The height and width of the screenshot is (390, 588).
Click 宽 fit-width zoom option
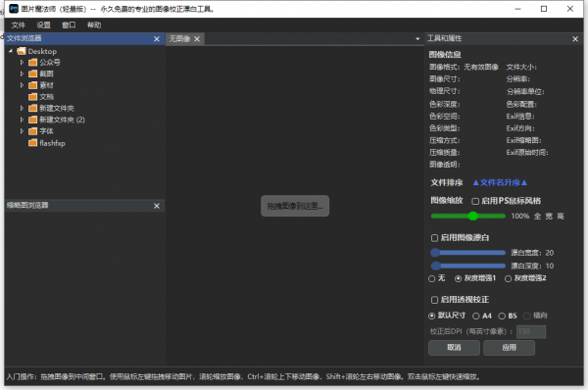549,216
